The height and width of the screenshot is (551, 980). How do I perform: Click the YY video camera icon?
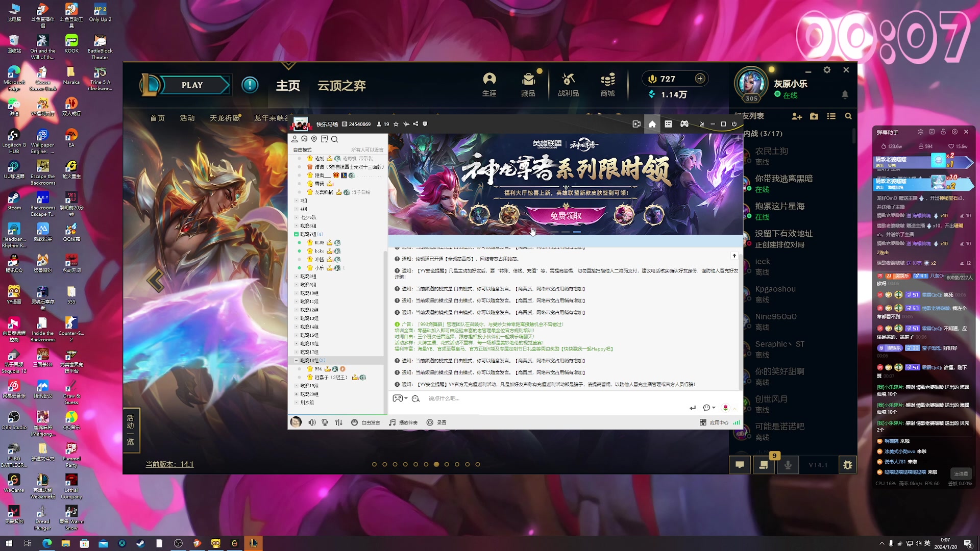point(636,124)
